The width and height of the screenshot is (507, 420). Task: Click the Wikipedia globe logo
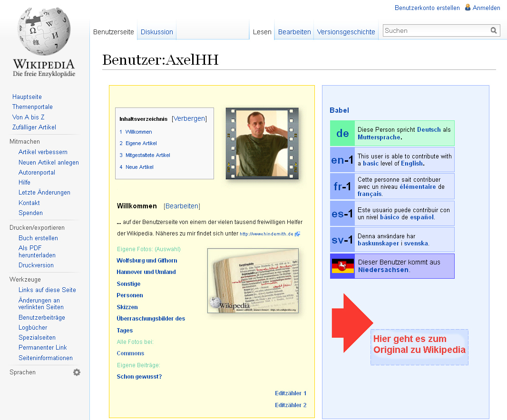coord(44,31)
